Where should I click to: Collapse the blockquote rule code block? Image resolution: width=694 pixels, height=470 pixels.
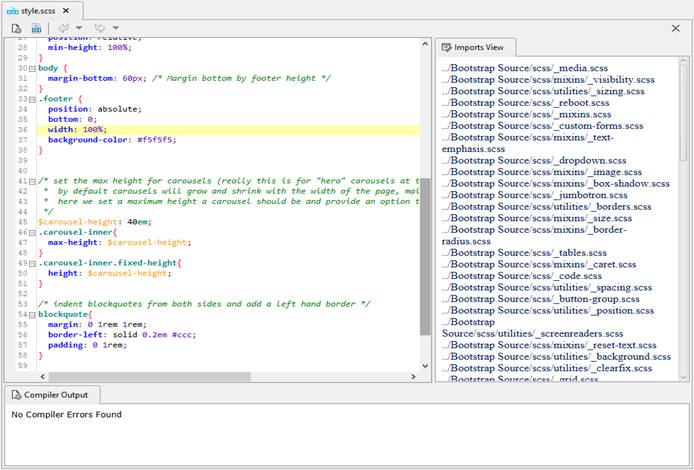(32, 314)
